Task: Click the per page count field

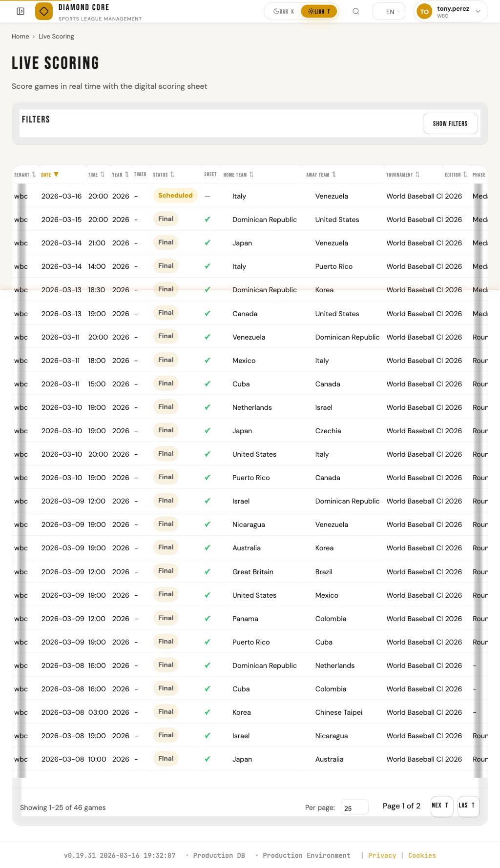Action: 354,807
